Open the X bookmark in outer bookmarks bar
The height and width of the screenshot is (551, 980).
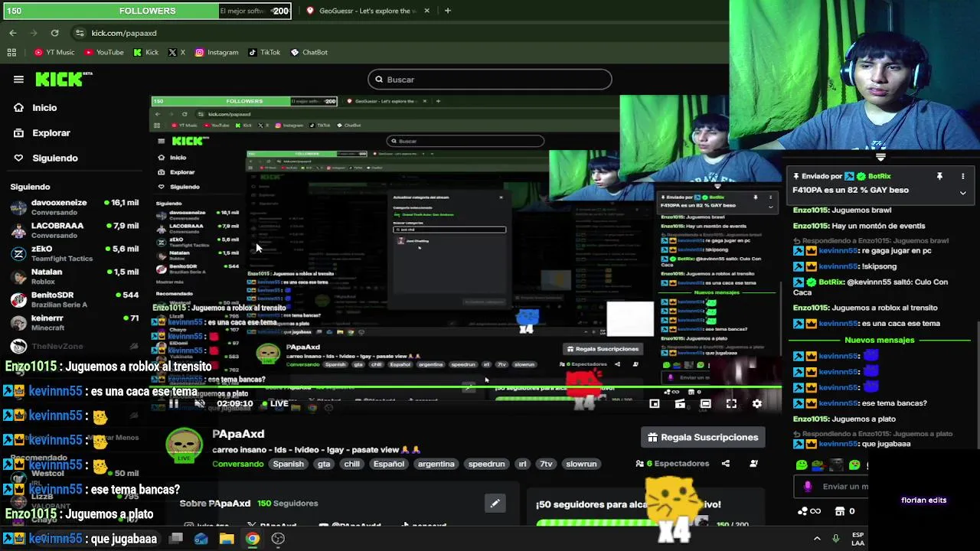(x=177, y=52)
